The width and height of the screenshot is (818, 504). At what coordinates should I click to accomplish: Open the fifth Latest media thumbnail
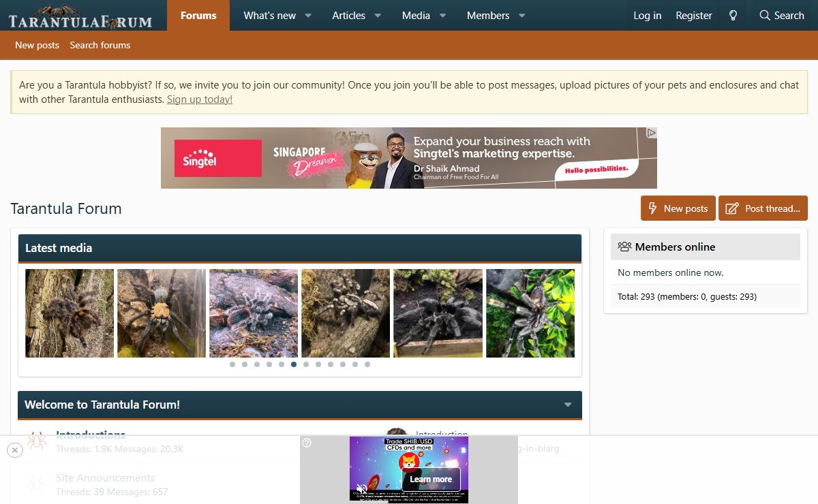[438, 313]
